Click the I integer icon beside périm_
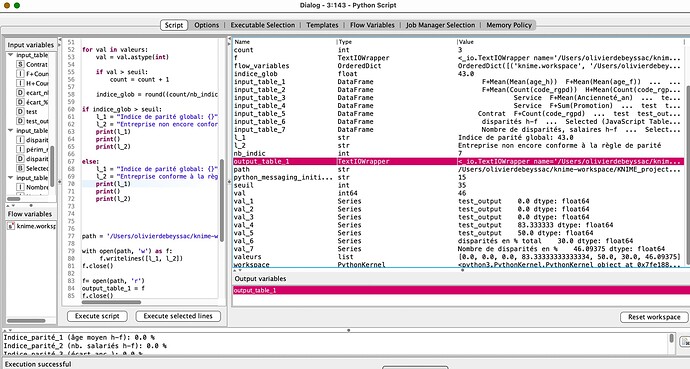 point(20,150)
